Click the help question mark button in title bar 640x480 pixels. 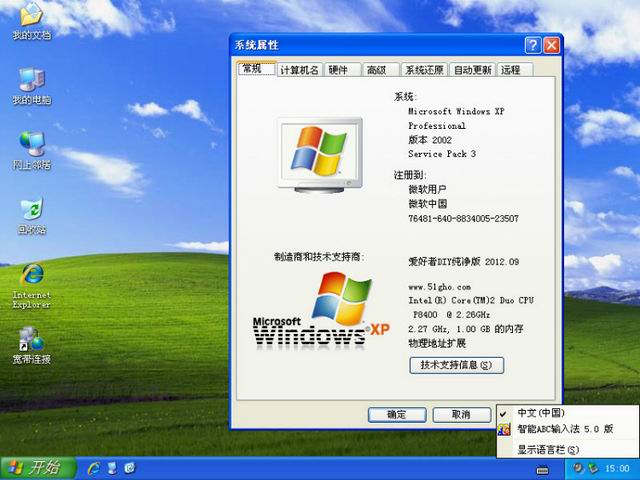533,45
